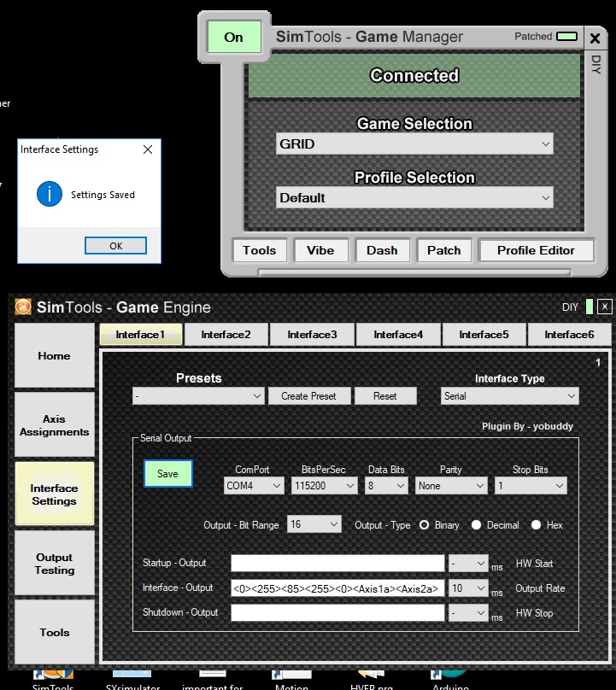The height and width of the screenshot is (690, 616).
Task: Click the Dash button
Action: point(382,250)
